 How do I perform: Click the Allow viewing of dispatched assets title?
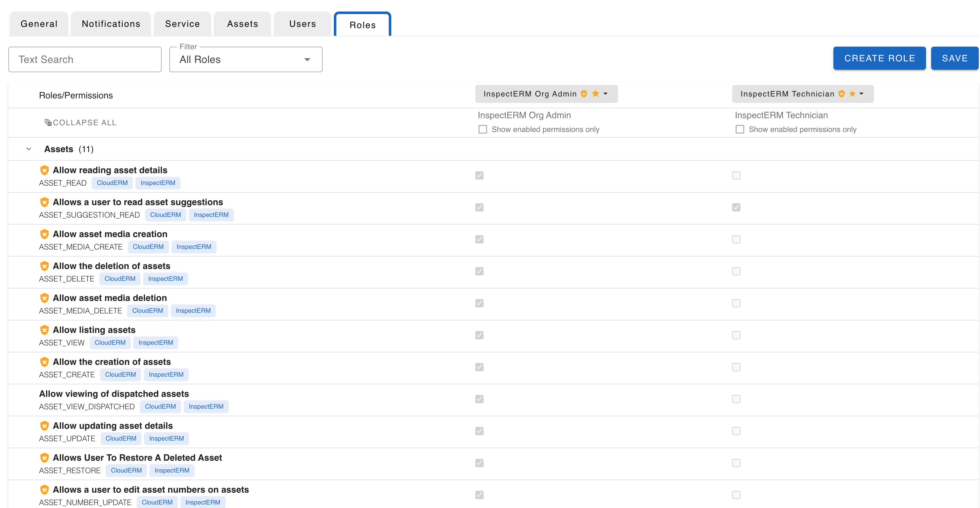click(x=114, y=394)
